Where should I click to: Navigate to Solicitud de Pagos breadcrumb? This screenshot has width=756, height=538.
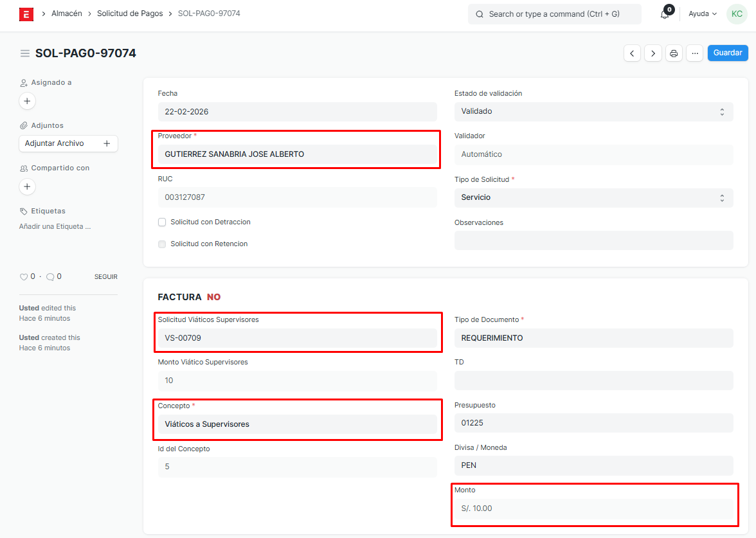pos(134,13)
